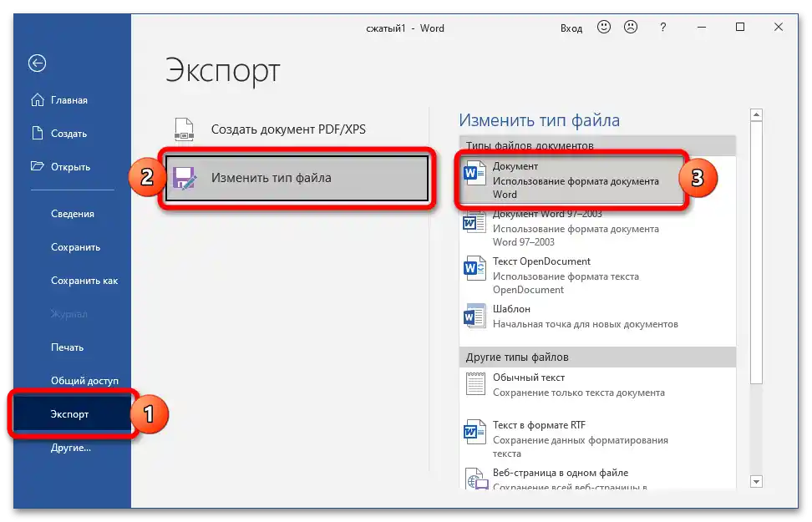Viewport: 812px width, 522px height.
Task: Open the Общий доступ section
Action: (x=72, y=381)
